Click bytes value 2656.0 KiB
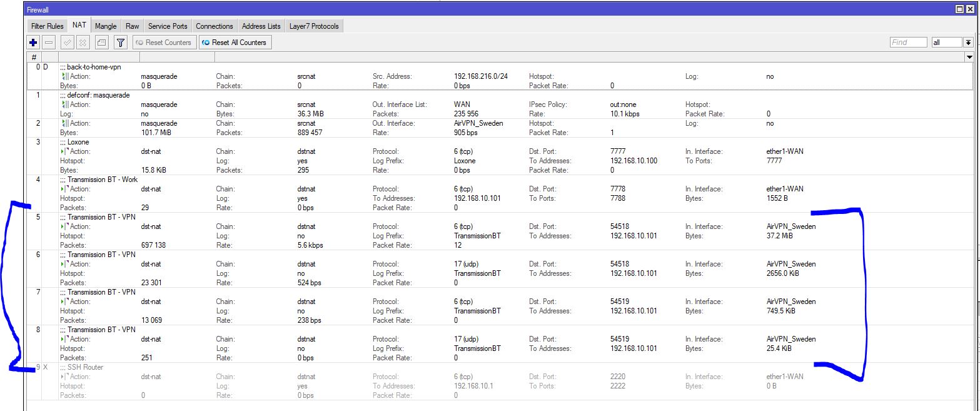 tap(782, 273)
